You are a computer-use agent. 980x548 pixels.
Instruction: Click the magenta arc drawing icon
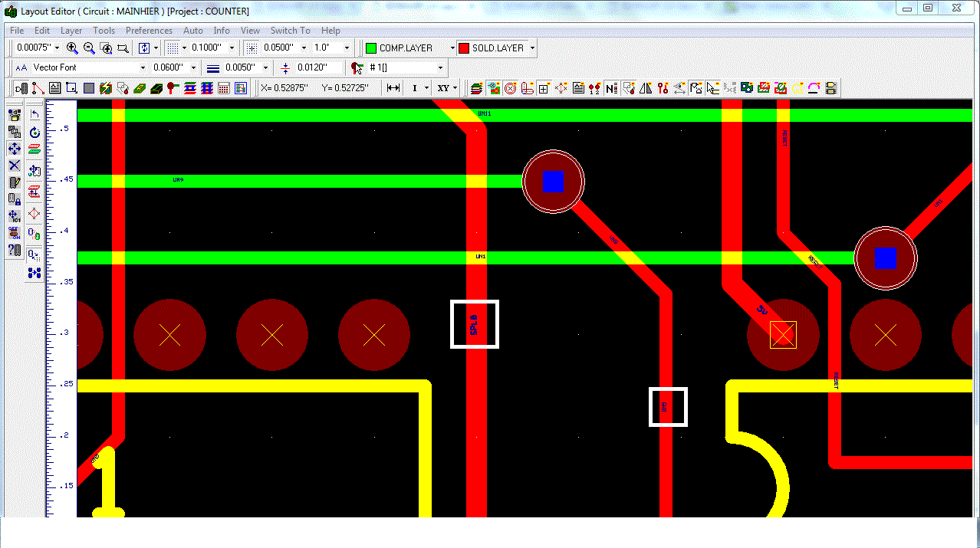click(x=814, y=88)
